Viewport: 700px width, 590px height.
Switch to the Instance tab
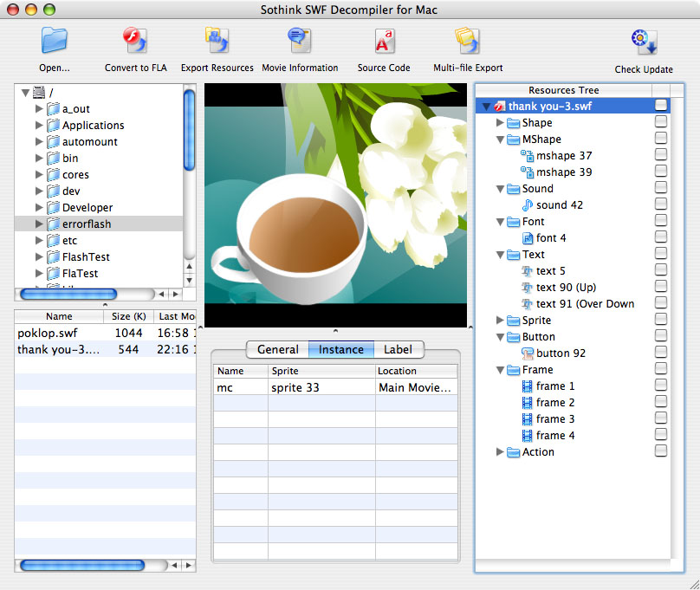coord(341,349)
